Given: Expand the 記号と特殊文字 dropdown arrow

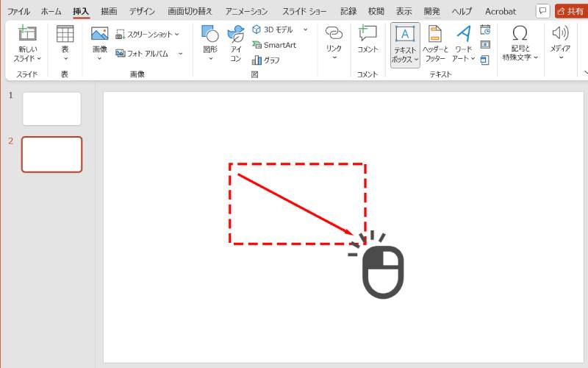Looking at the screenshot, I should [x=536, y=57].
